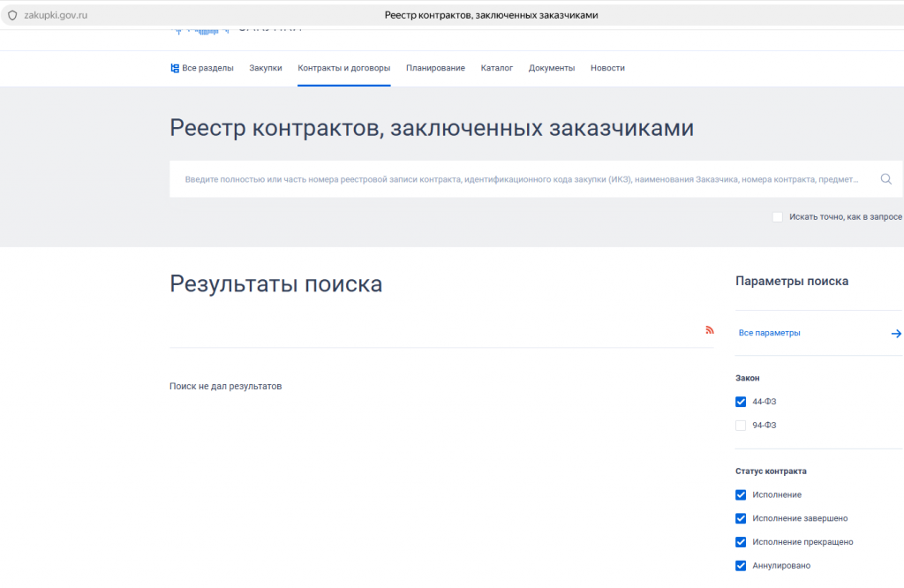Screen dimensions: 904x588
Task: Go to the 'Новости' page
Action: tap(607, 68)
